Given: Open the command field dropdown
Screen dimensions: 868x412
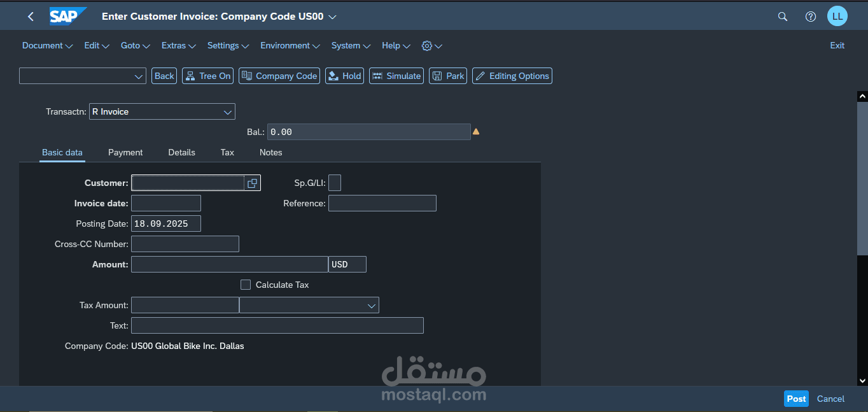Looking at the screenshot, I should click(x=139, y=76).
